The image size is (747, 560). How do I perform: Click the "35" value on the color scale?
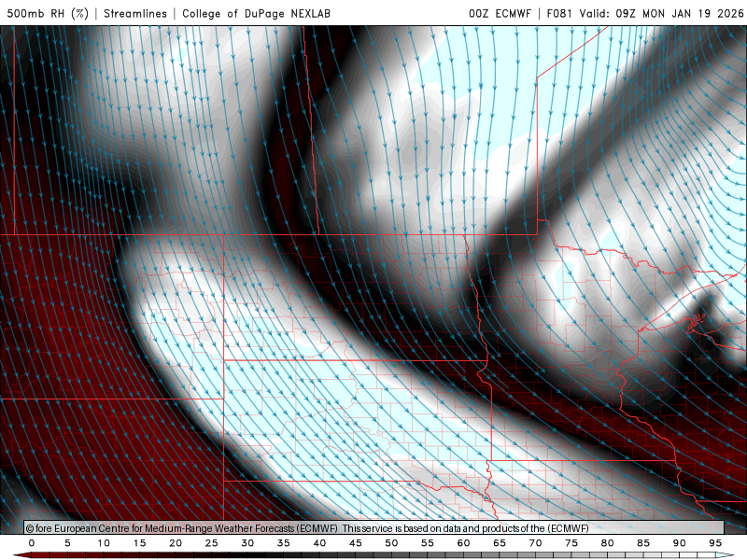click(x=284, y=543)
